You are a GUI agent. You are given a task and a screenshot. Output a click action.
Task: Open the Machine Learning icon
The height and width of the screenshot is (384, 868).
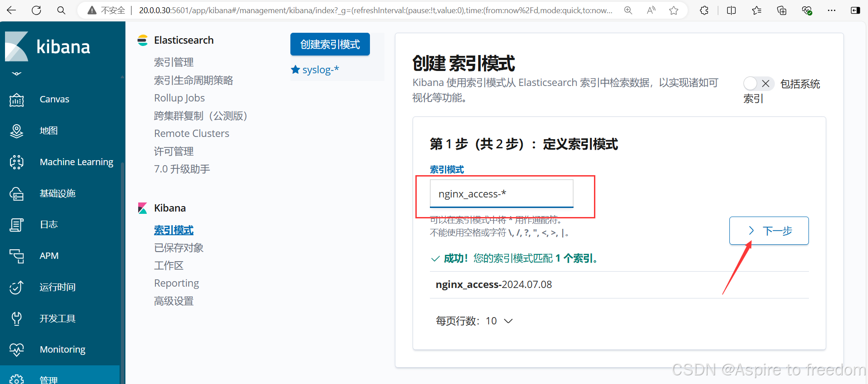(17, 162)
